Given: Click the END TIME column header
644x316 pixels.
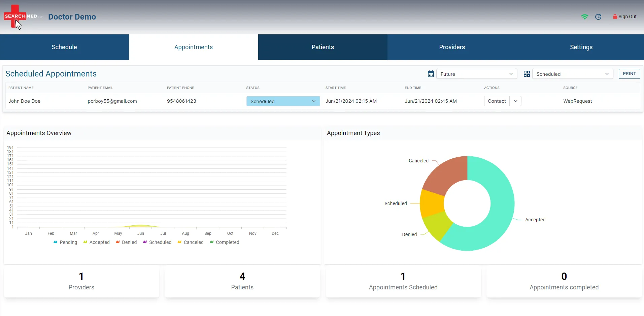Looking at the screenshot, I should coord(413,88).
